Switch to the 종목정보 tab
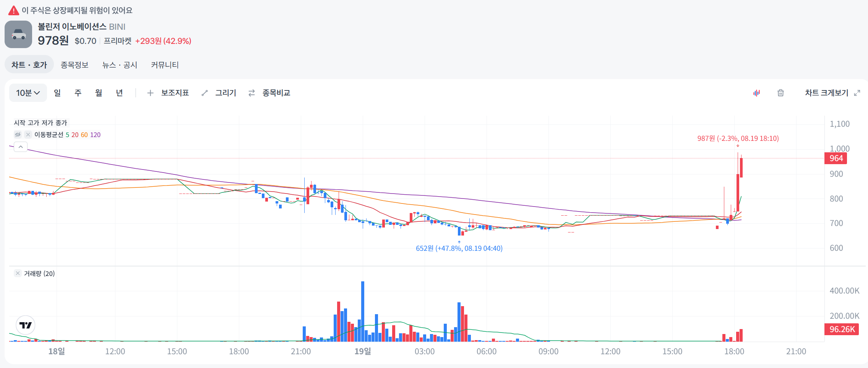The image size is (868, 368). click(x=75, y=65)
